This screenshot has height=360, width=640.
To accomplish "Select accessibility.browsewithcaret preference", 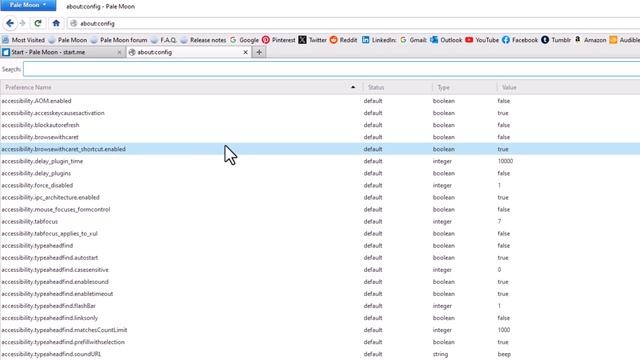I will [x=320, y=137].
